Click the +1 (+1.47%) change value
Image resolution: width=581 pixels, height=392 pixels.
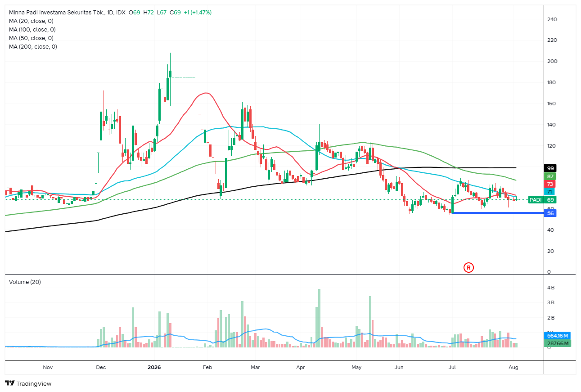[198, 13]
